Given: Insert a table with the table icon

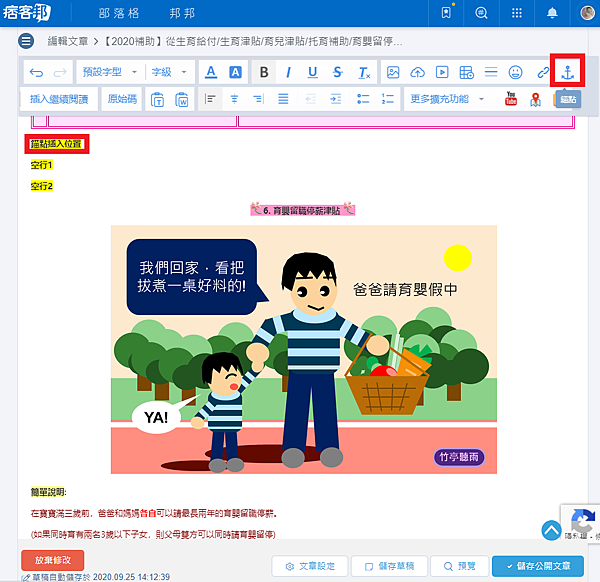Looking at the screenshot, I should (466, 72).
